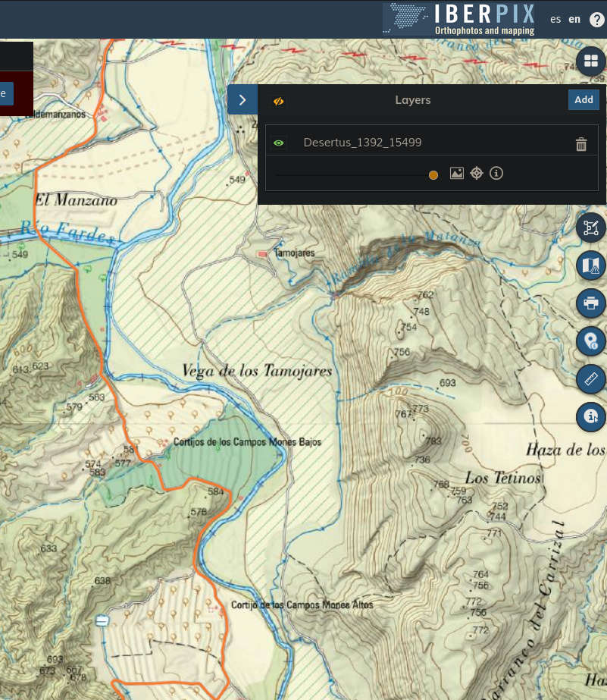
Task: Show layer info for Desertus_1392_15499
Action: pos(496,173)
